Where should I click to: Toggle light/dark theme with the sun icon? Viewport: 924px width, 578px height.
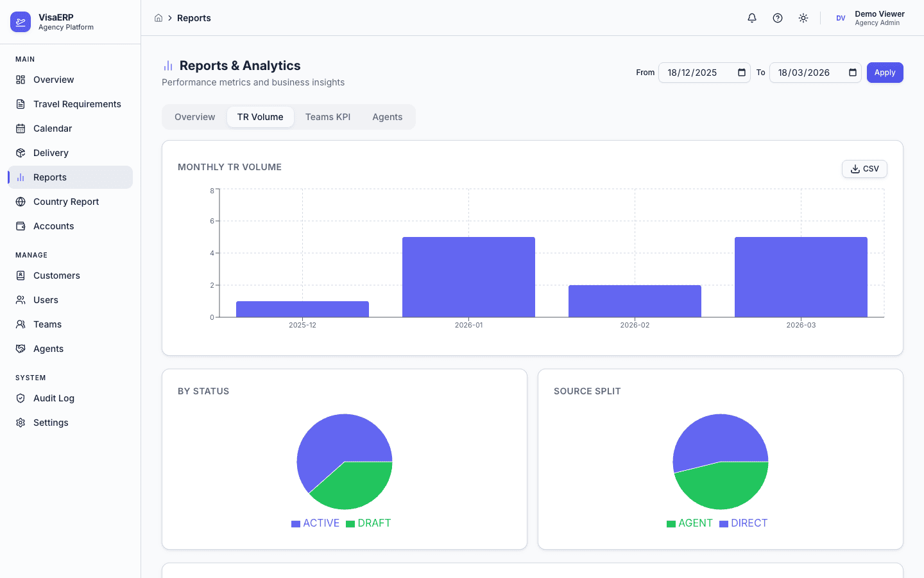pos(803,17)
